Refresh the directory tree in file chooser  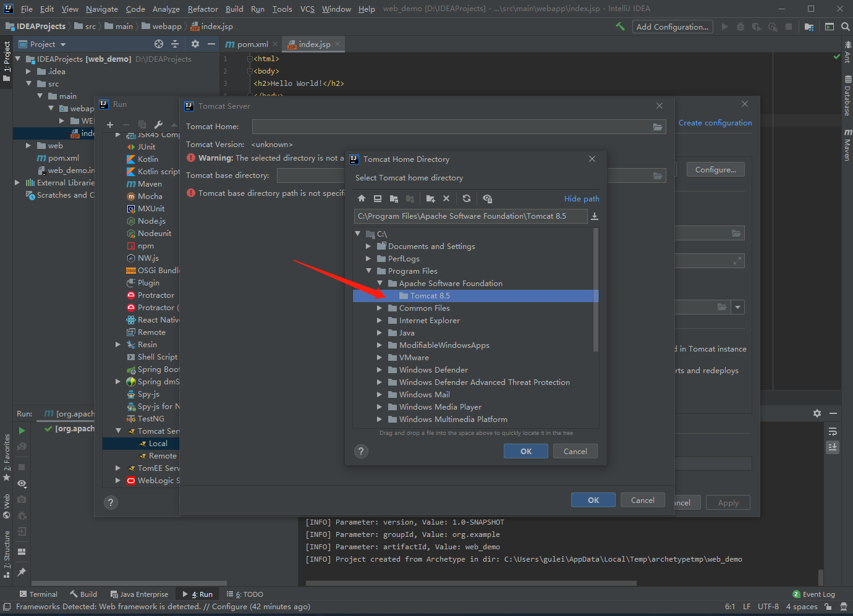467,198
